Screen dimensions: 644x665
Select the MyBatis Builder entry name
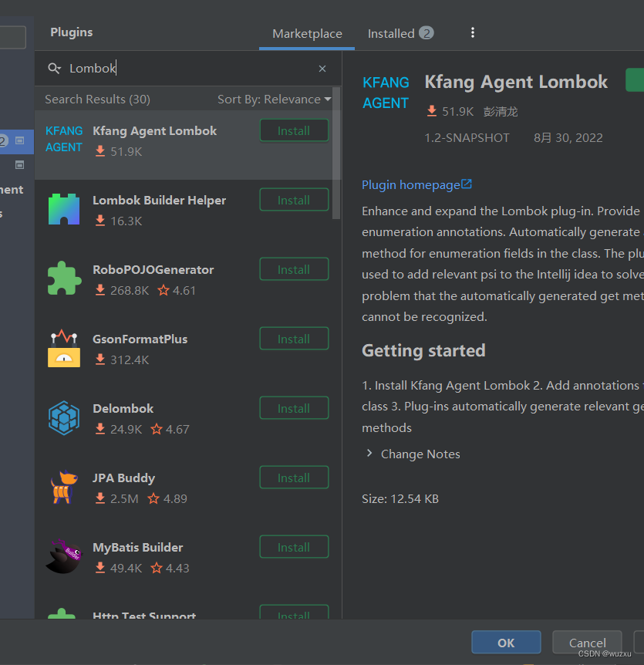coord(138,548)
